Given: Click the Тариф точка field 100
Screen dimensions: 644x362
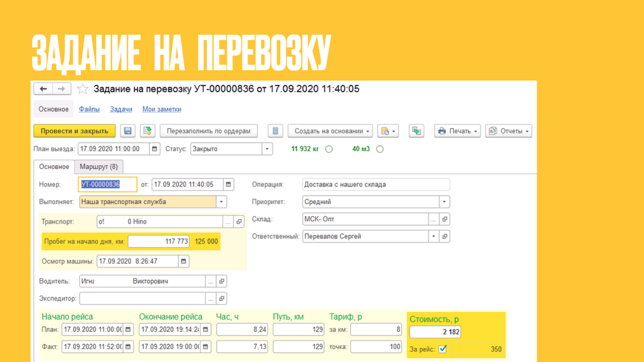Looking at the screenshot, I should 376,347.
